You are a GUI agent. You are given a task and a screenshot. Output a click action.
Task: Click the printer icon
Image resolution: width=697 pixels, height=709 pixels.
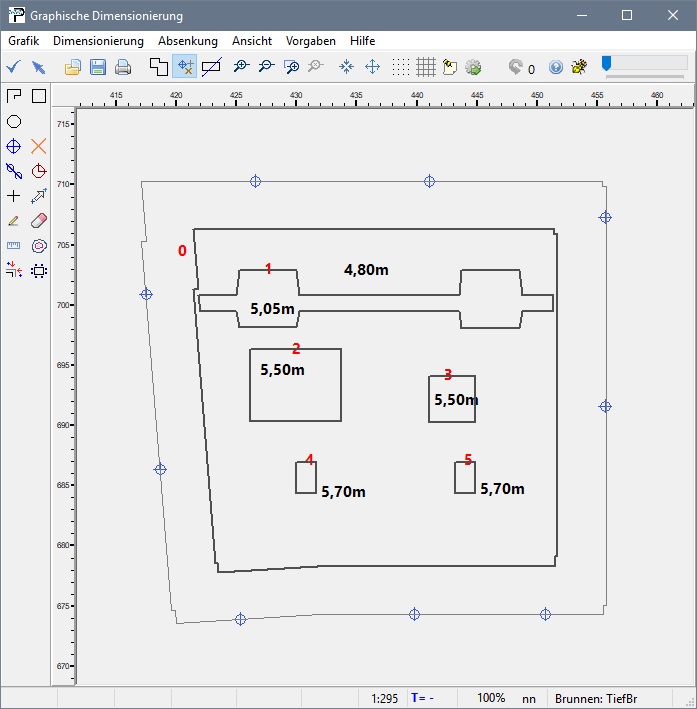[x=123, y=67]
